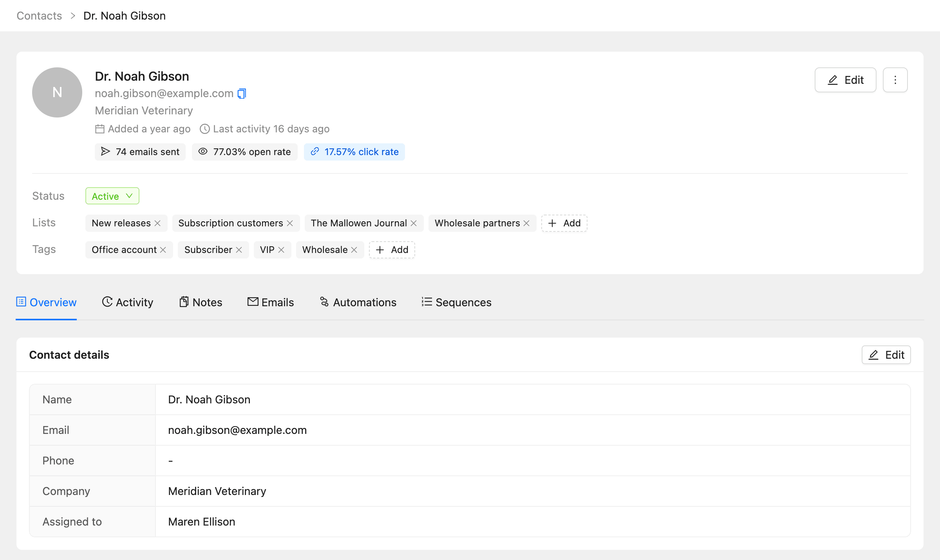Add a new list to contact

click(564, 223)
